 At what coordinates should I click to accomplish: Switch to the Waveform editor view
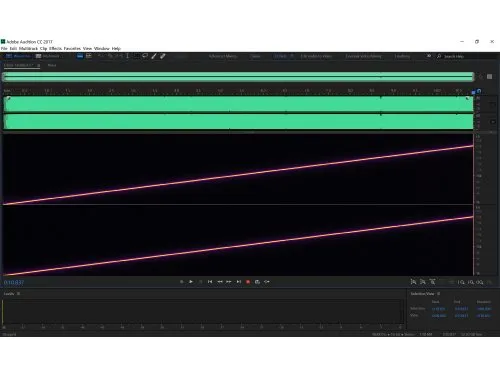(19, 56)
